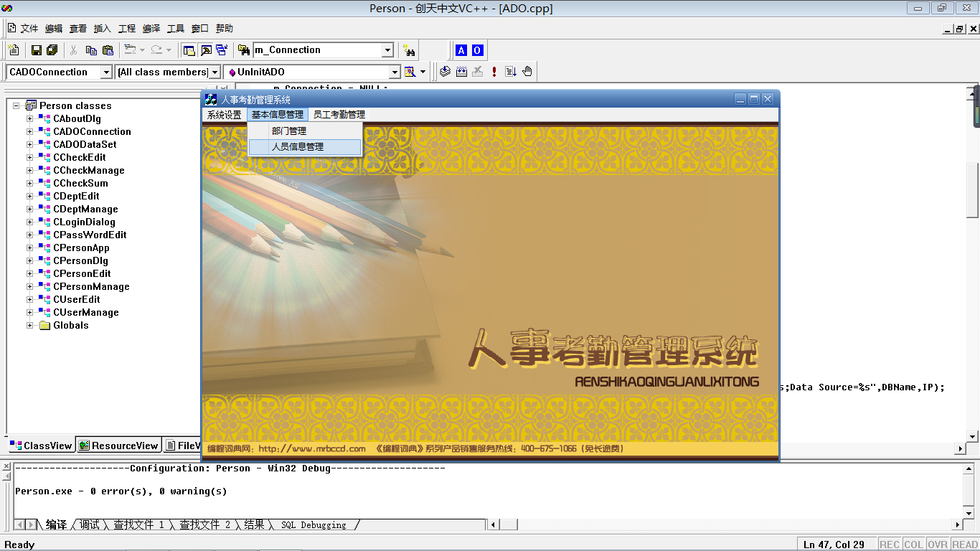Viewport: 980px width, 551px height.
Task: Open the 帮助 menu
Action: coord(225,29)
